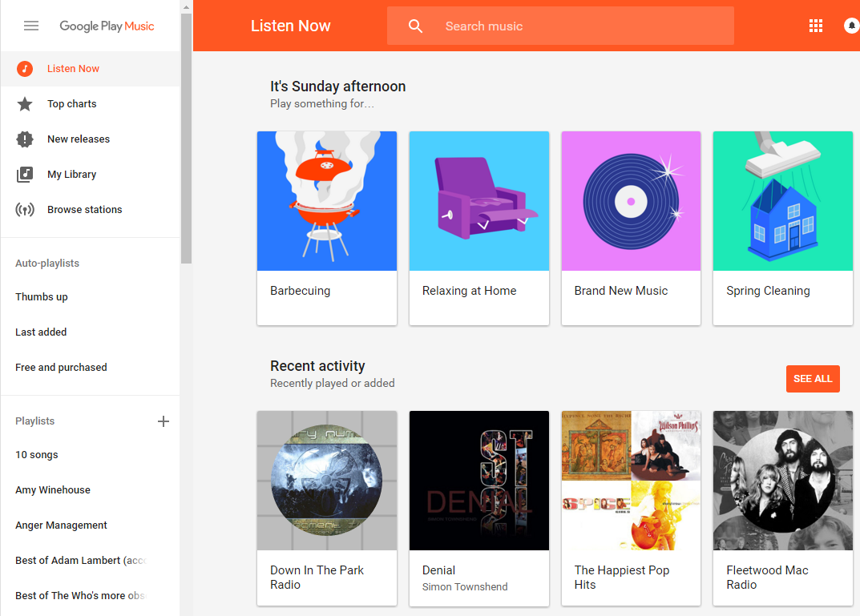Open the navigation hamburger menu
The height and width of the screenshot is (616, 860).
click(x=30, y=26)
